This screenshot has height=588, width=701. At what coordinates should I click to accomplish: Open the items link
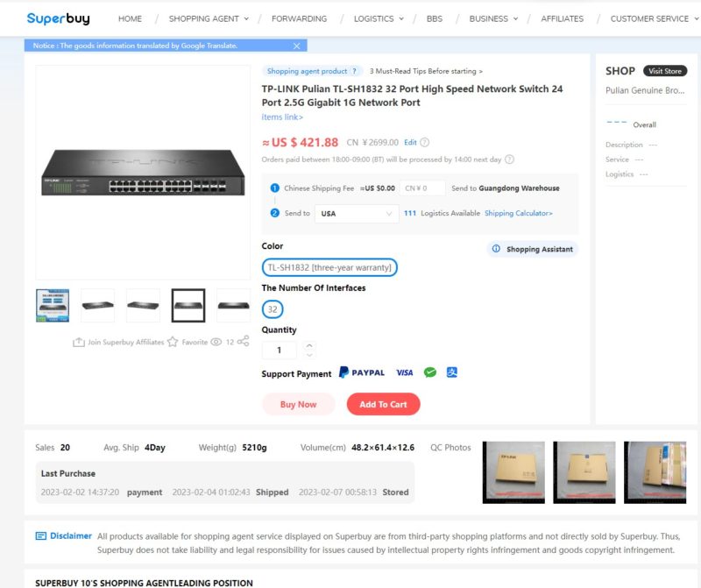282,117
